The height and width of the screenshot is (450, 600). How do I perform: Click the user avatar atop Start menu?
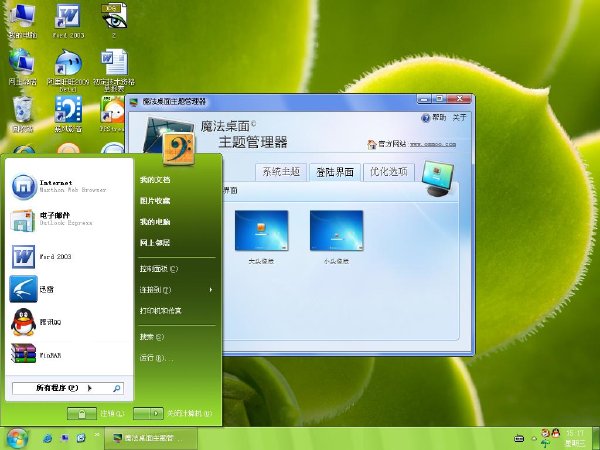coord(178,148)
